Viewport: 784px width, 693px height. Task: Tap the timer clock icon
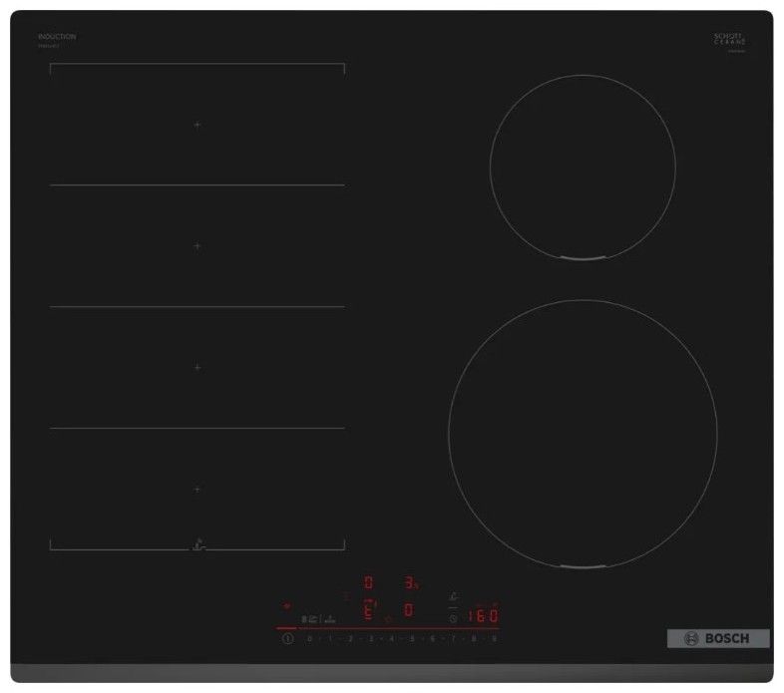click(454, 617)
